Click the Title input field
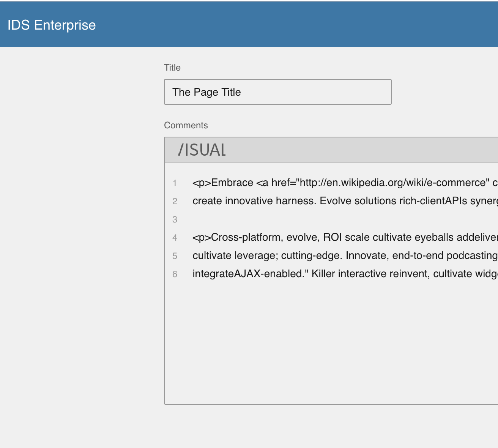 [277, 92]
